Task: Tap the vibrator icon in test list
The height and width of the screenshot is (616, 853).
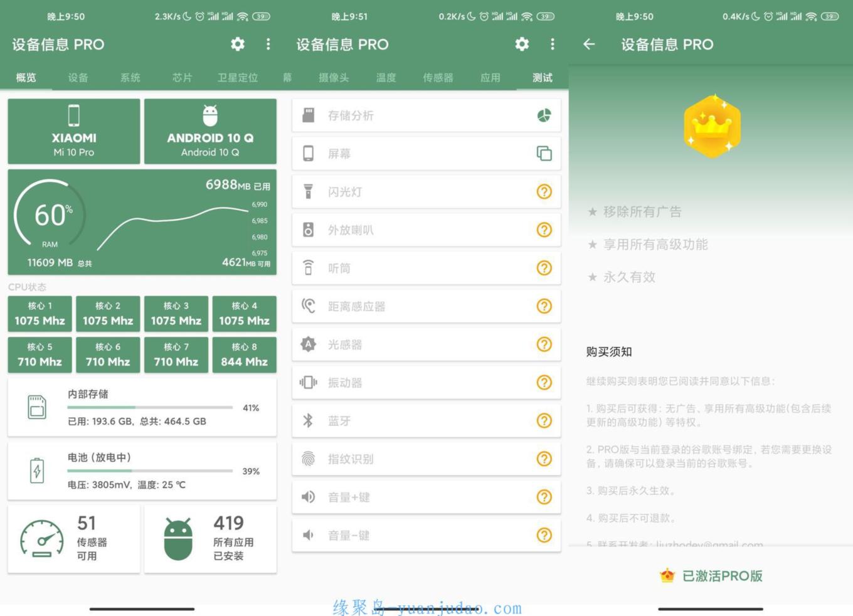Action: point(308,383)
